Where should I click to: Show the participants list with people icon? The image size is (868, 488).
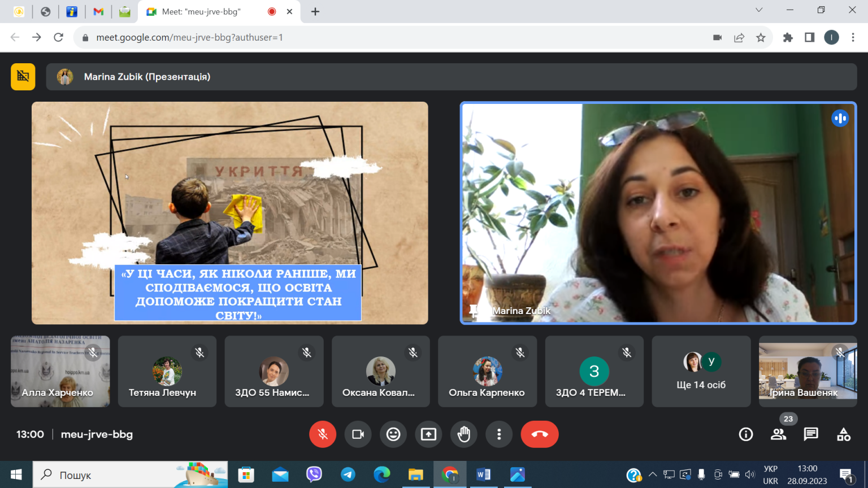[778, 434]
